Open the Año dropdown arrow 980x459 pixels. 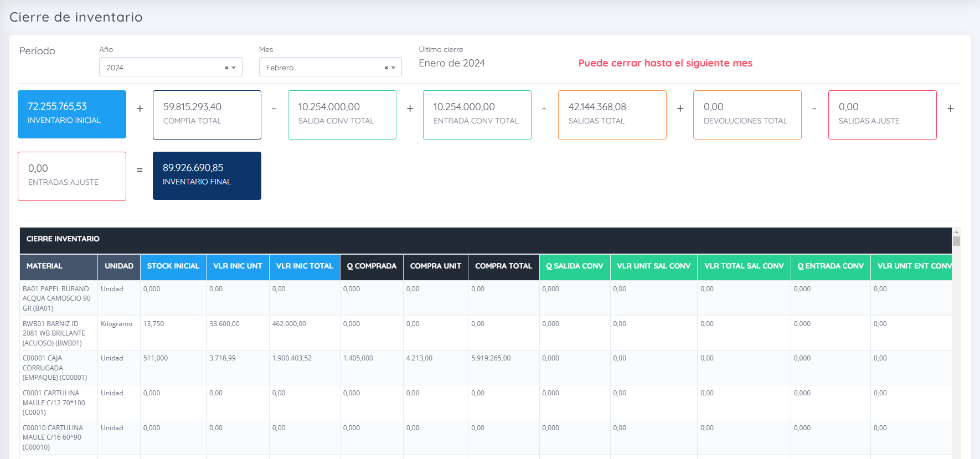click(234, 68)
